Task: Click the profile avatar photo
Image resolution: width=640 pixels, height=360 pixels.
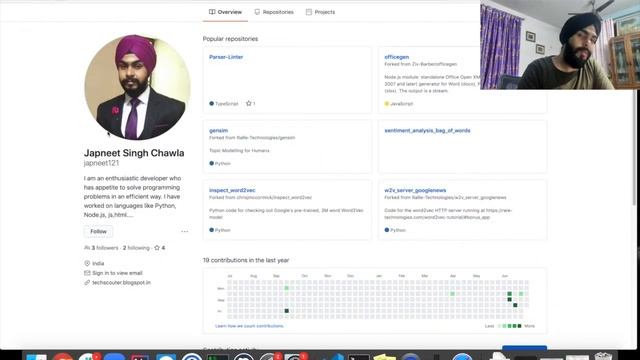Action: pos(137,87)
